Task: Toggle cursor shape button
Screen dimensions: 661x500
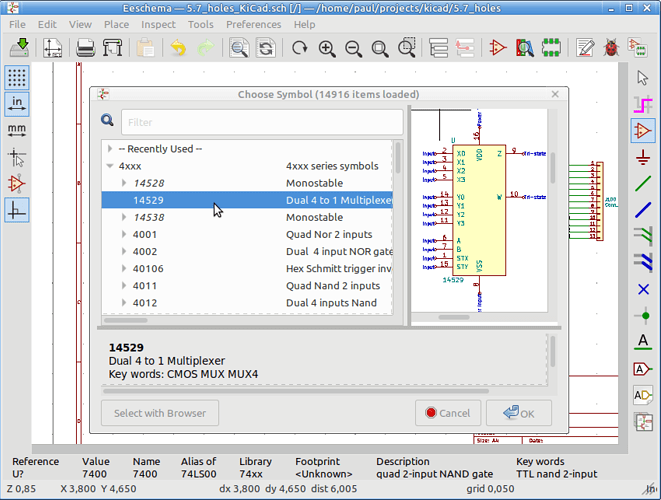Action: pos(17,157)
